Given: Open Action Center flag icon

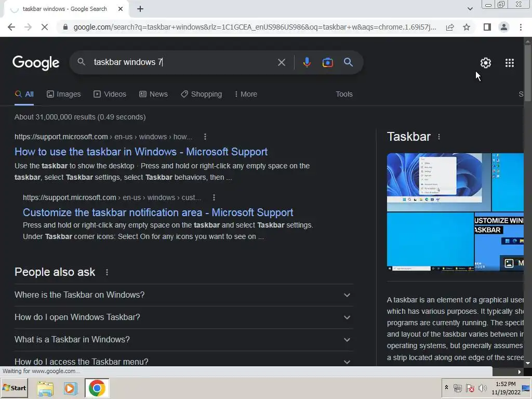Looking at the screenshot, I should click(x=470, y=388).
